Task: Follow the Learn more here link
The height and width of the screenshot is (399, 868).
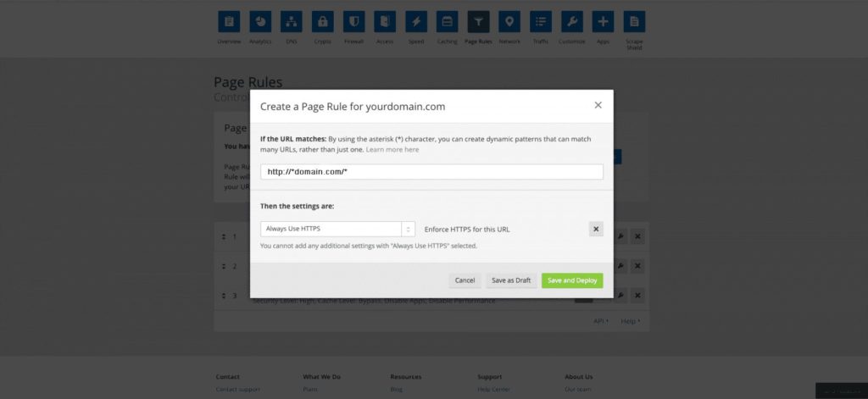Action: 392,150
